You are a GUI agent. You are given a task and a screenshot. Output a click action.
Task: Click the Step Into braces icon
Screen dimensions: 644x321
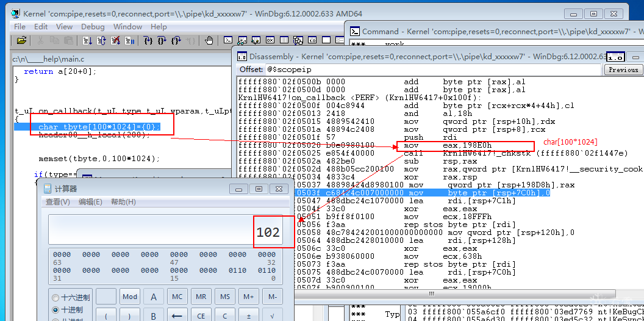point(148,40)
